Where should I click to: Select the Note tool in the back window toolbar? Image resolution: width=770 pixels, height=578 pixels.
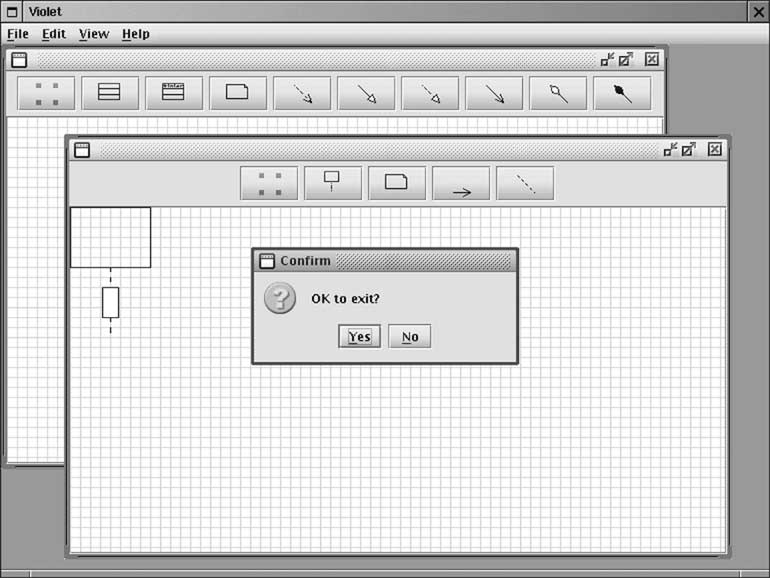point(238,93)
